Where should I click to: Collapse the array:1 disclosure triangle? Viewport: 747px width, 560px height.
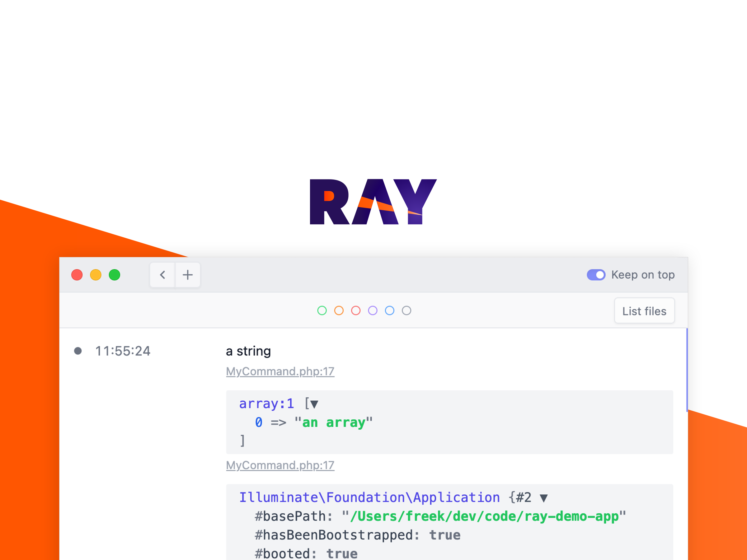[314, 404]
